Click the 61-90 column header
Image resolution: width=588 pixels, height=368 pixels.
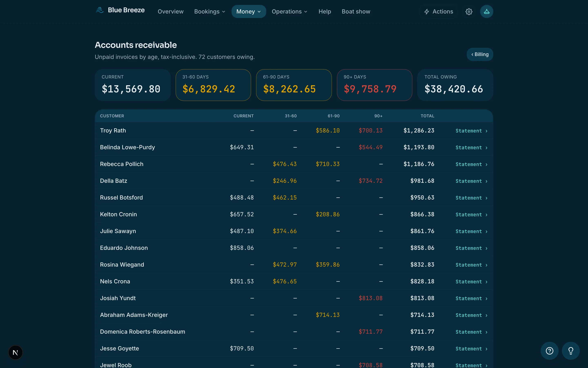tap(334, 116)
